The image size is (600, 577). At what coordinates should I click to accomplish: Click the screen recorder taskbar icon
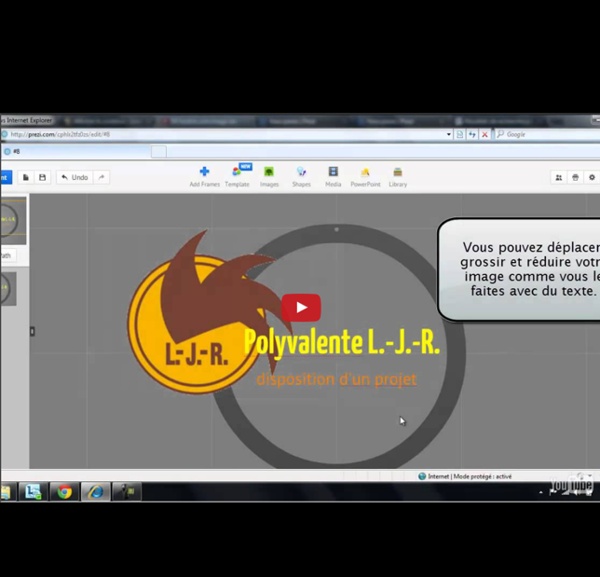click(127, 492)
